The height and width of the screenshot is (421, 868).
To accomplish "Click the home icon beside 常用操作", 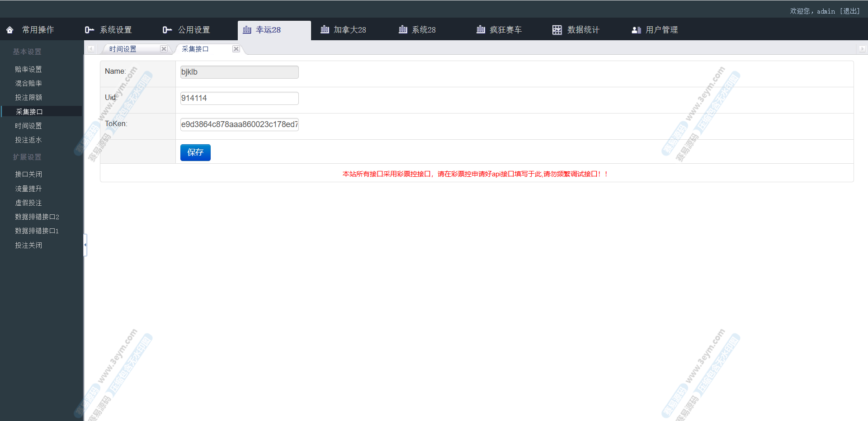I will pos(10,30).
